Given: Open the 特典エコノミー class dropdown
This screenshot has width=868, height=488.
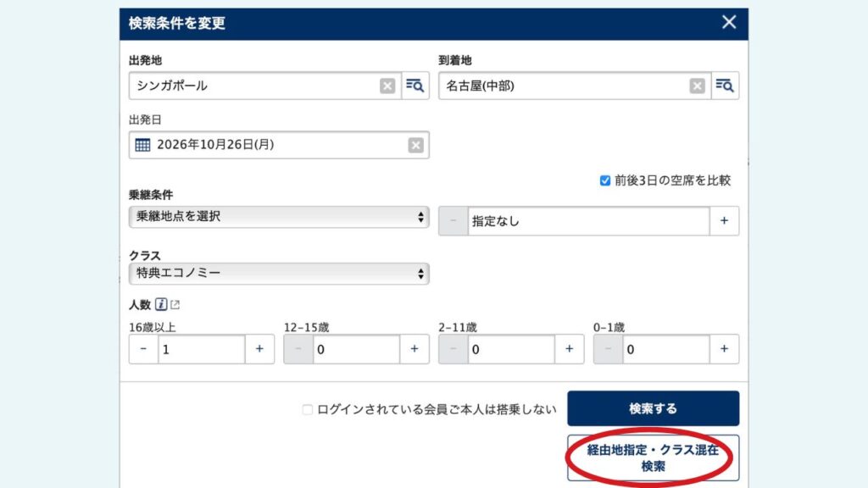Looking at the screenshot, I should 279,274.
